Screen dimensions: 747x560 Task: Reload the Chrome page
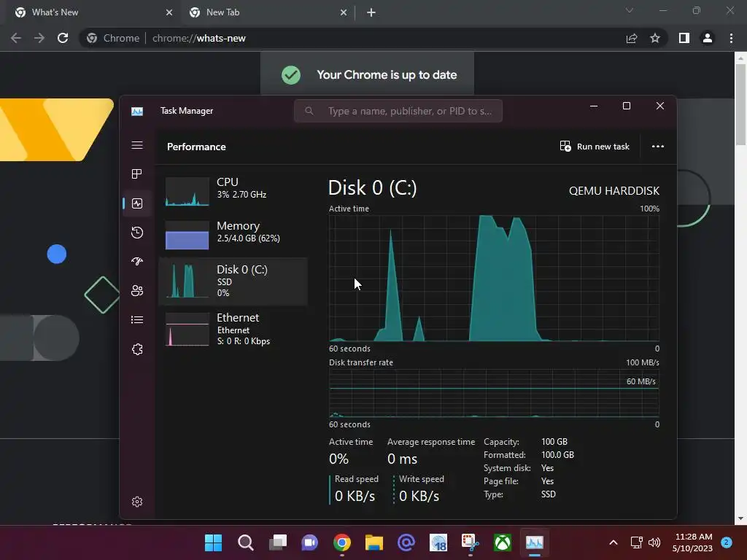pos(63,38)
